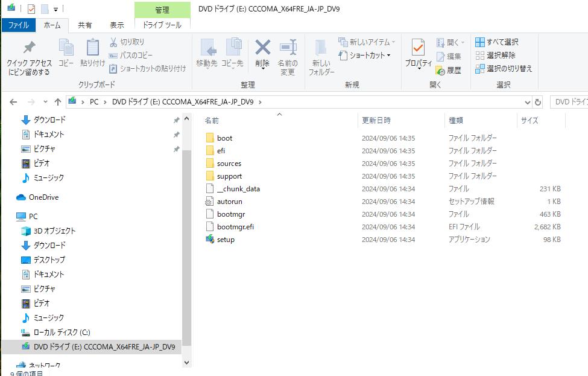
Task: Open Drive Tools (ドライブ ツール) tab
Action: tap(162, 25)
